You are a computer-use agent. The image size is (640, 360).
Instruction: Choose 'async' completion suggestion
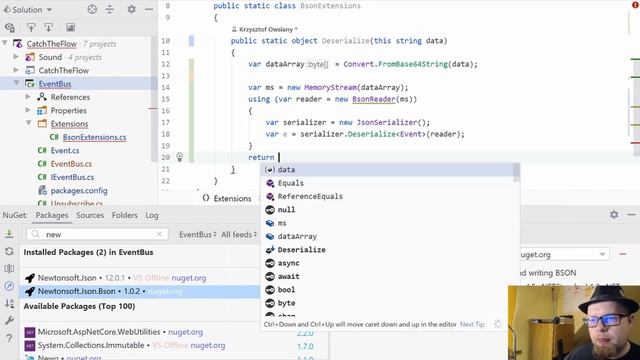click(388, 263)
